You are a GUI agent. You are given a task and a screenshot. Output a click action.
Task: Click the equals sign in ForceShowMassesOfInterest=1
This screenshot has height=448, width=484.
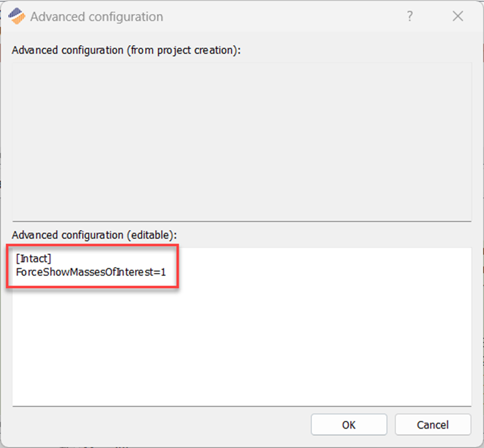(157, 272)
